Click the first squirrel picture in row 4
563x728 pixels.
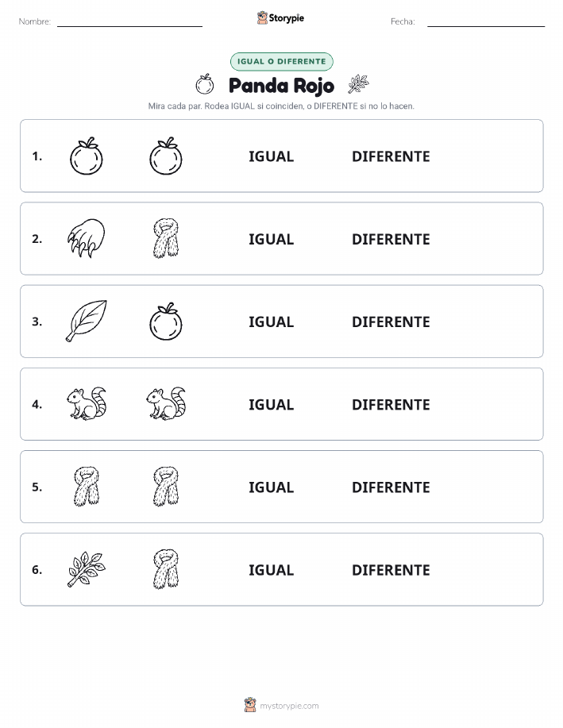tap(87, 403)
